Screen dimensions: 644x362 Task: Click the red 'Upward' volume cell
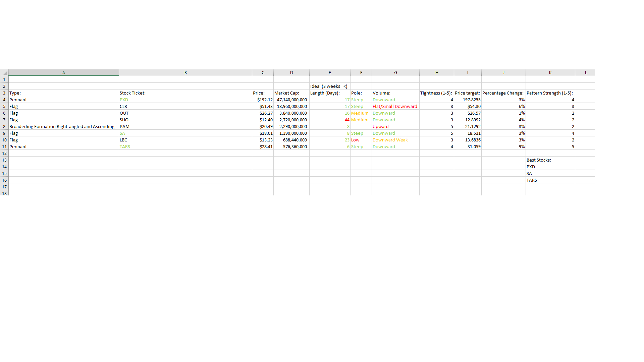381,127
